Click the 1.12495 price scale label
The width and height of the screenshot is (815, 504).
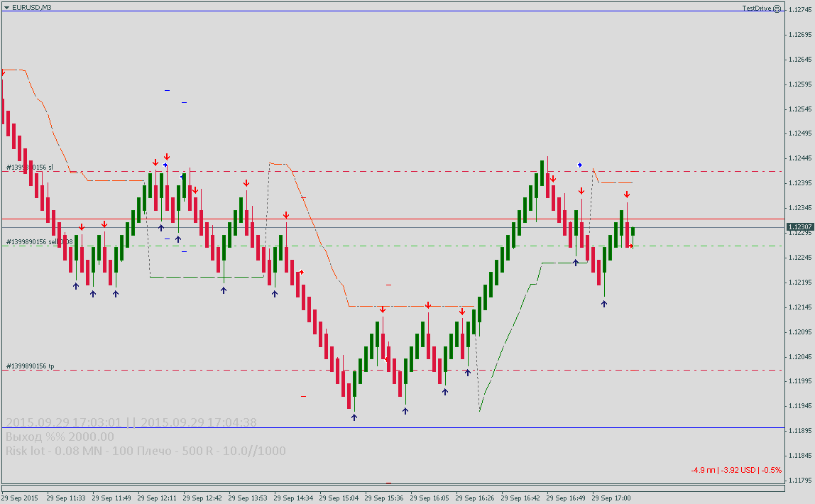pos(801,133)
